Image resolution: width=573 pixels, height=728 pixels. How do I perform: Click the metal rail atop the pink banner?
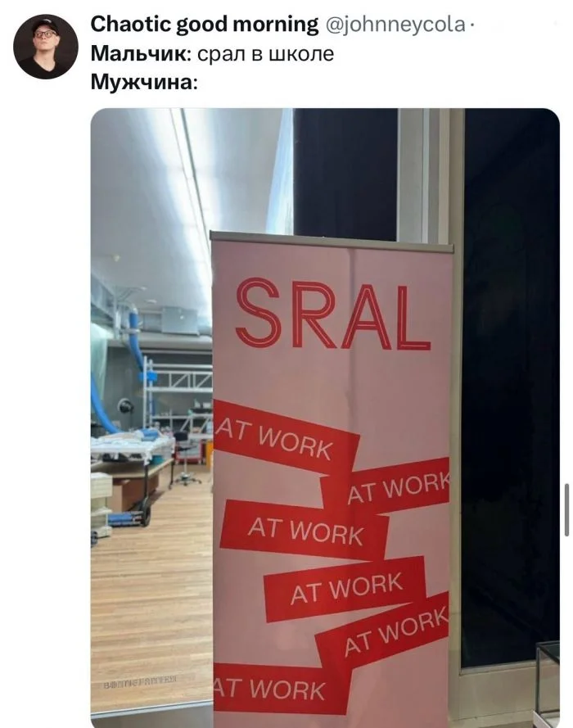pos(332,242)
